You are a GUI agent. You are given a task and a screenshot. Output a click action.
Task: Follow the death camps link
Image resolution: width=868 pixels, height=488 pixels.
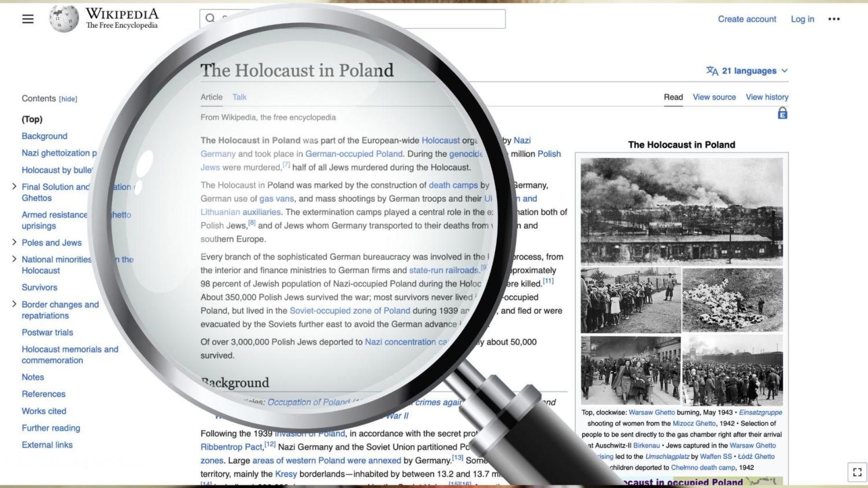[453, 185]
